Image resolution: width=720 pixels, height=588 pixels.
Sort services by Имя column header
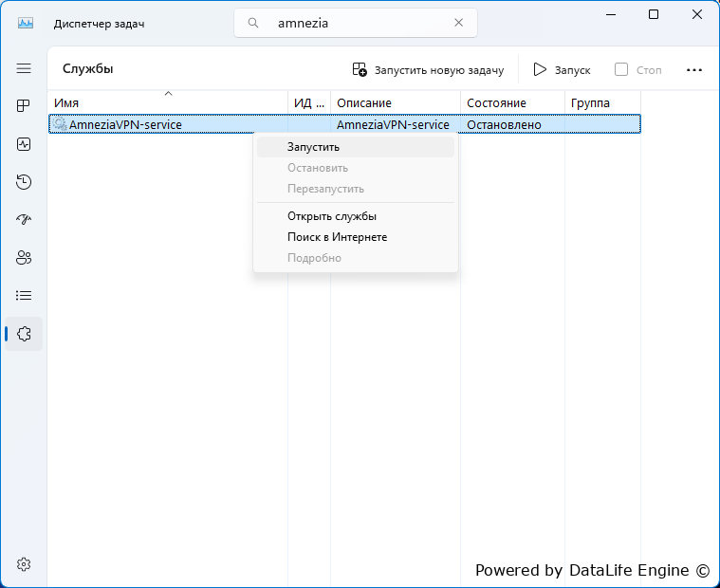coord(168,102)
